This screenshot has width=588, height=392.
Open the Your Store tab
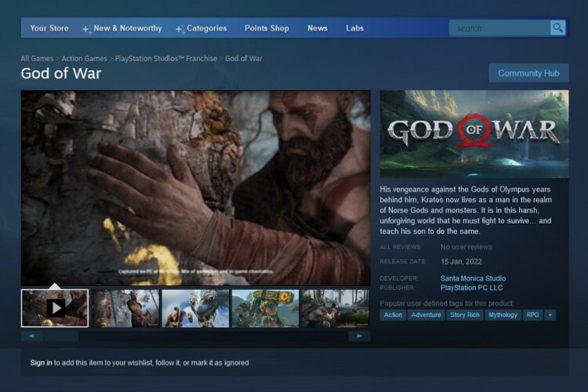(x=49, y=28)
